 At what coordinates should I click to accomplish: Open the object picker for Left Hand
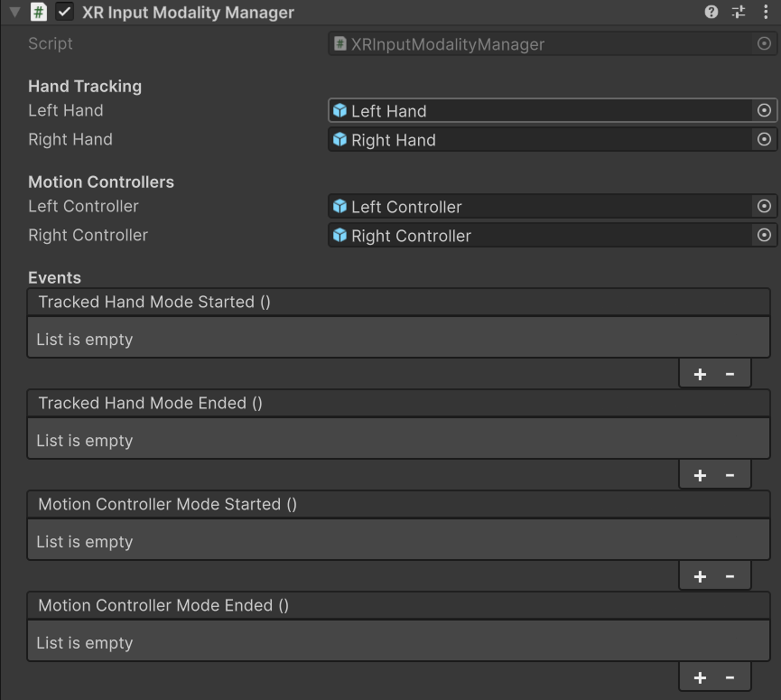764,110
